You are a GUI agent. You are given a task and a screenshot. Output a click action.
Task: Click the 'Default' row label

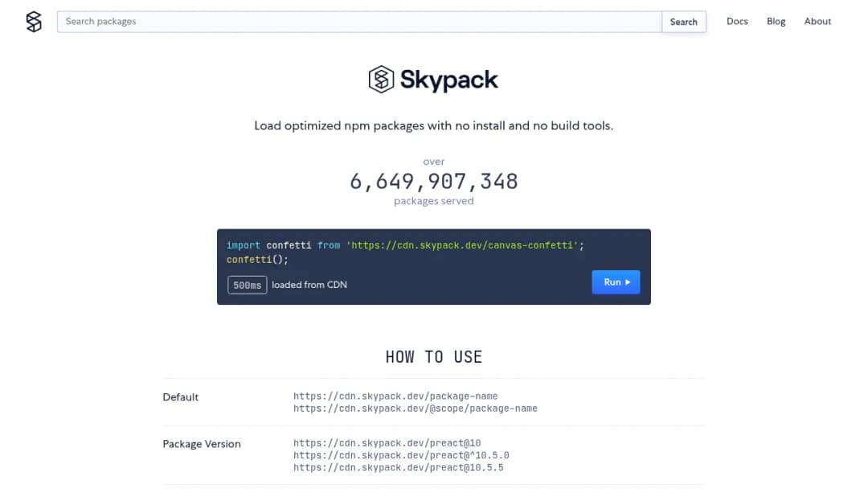[181, 397]
